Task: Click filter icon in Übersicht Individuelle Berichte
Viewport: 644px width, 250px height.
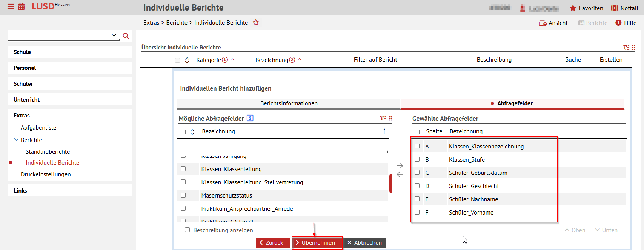Action: 626,48
